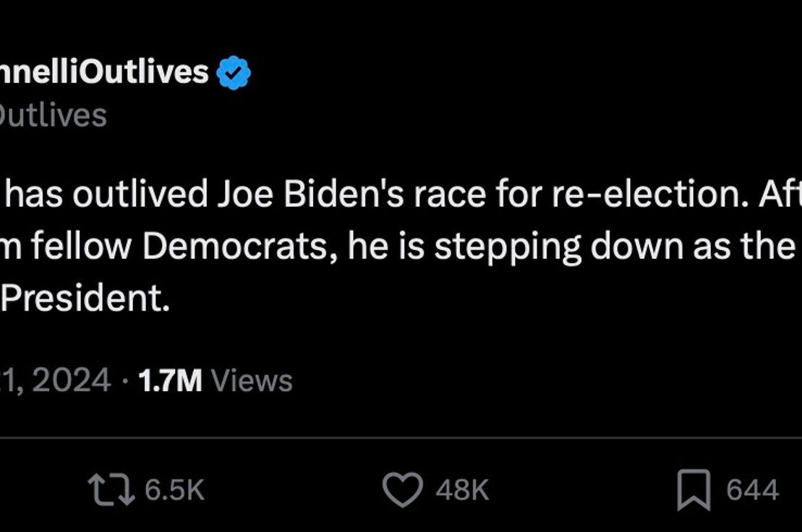Image resolution: width=802 pixels, height=532 pixels.
Task: Click the grey Outlives username handle
Action: [54, 116]
